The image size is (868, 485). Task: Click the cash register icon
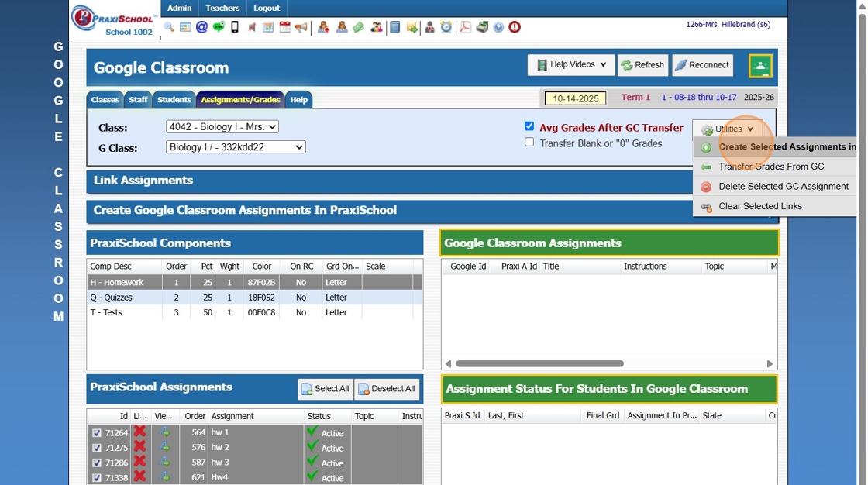(482, 27)
